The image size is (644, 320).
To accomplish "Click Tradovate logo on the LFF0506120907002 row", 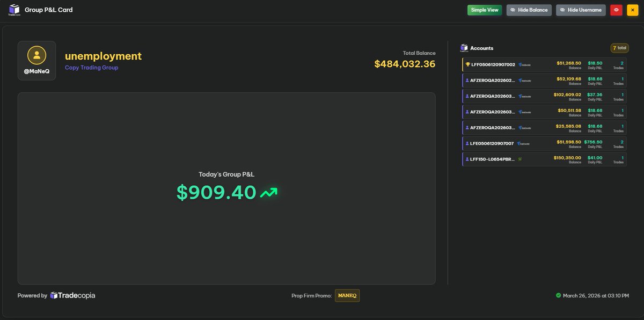I will pos(524,64).
